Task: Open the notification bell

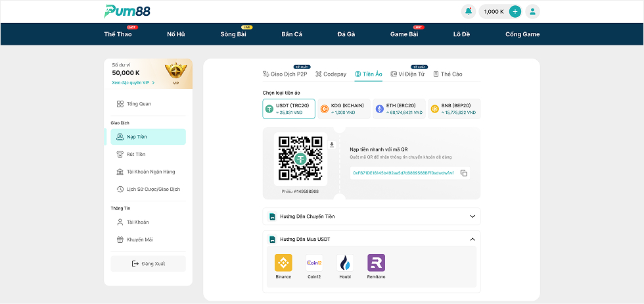Action: 468,12
